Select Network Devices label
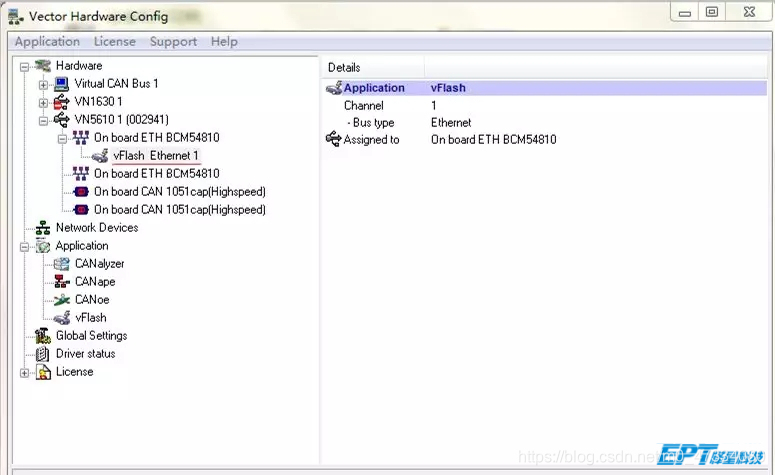 point(97,228)
